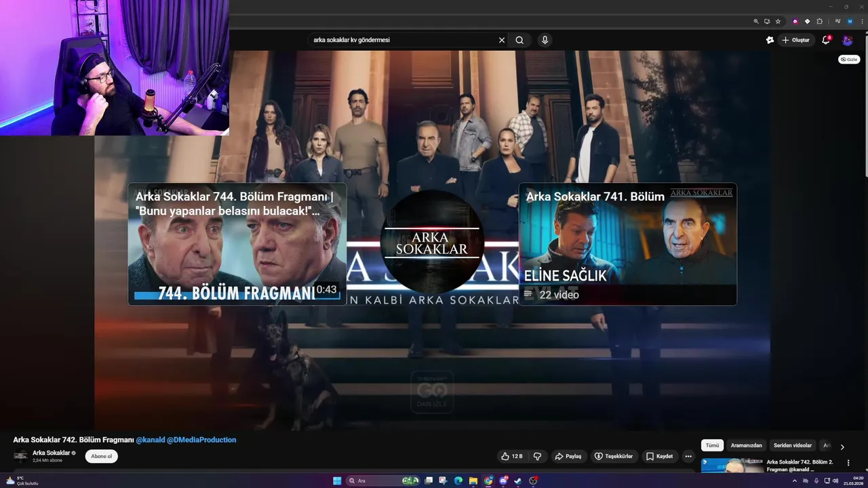The image size is (868, 488).
Task: Click the Teşekkürler thanks button
Action: [614, 456]
